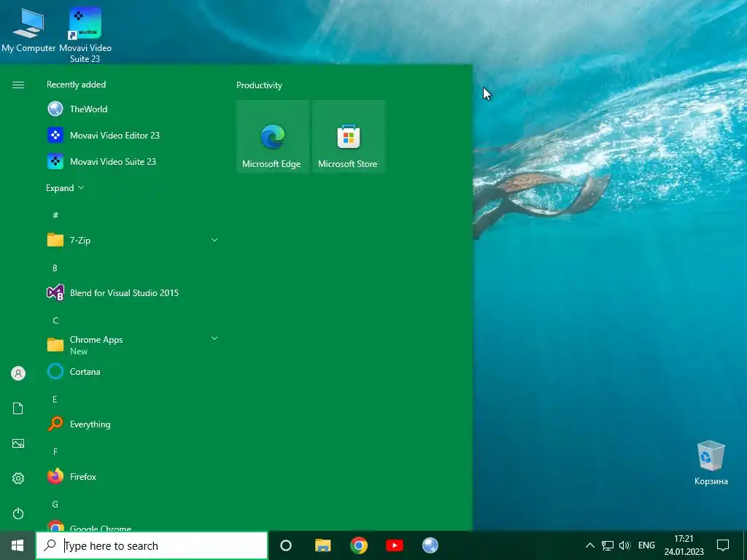Select the Корзина recycle bin icon

coord(711,463)
